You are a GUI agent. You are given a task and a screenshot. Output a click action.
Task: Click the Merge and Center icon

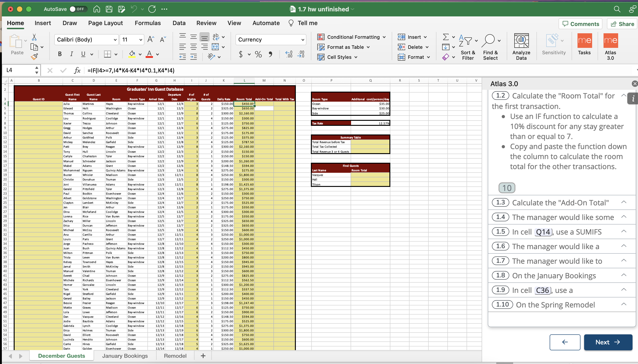[215, 47]
